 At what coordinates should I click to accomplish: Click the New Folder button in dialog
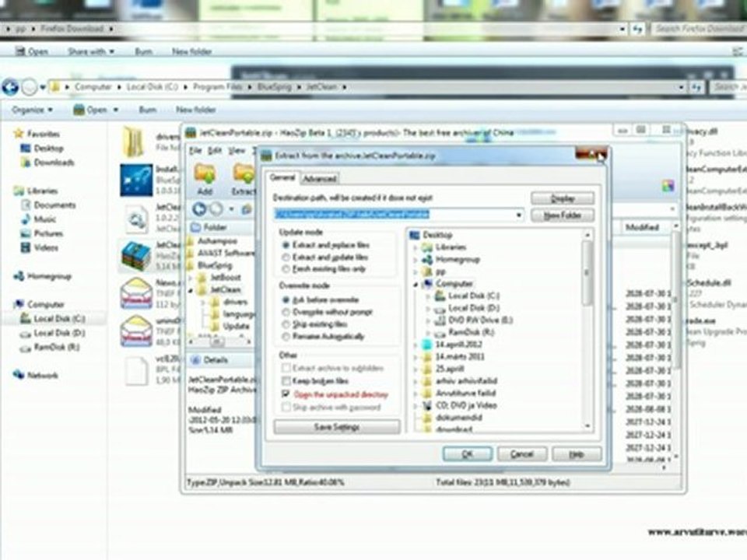pyautogui.click(x=562, y=215)
